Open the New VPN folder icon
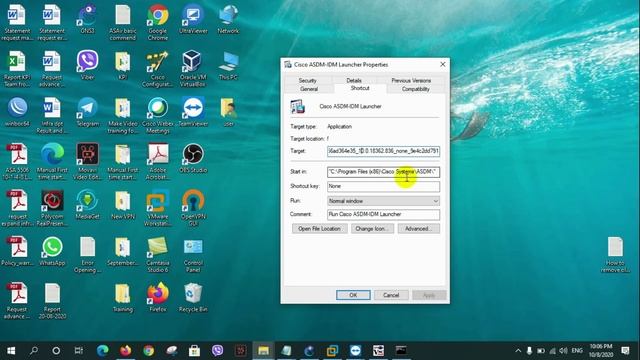Screen dimensions: 640x360 point(123,204)
